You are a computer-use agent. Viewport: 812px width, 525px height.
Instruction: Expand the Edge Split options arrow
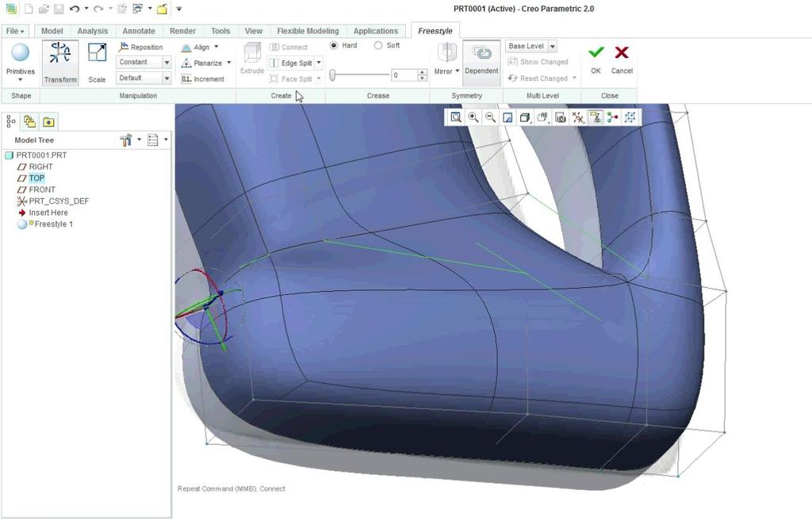[x=319, y=63]
